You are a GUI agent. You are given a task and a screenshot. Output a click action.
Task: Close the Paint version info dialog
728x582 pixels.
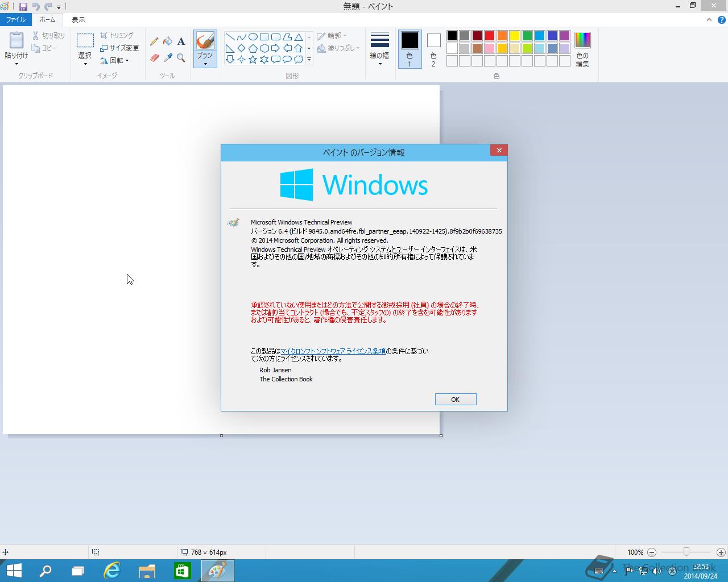point(499,150)
